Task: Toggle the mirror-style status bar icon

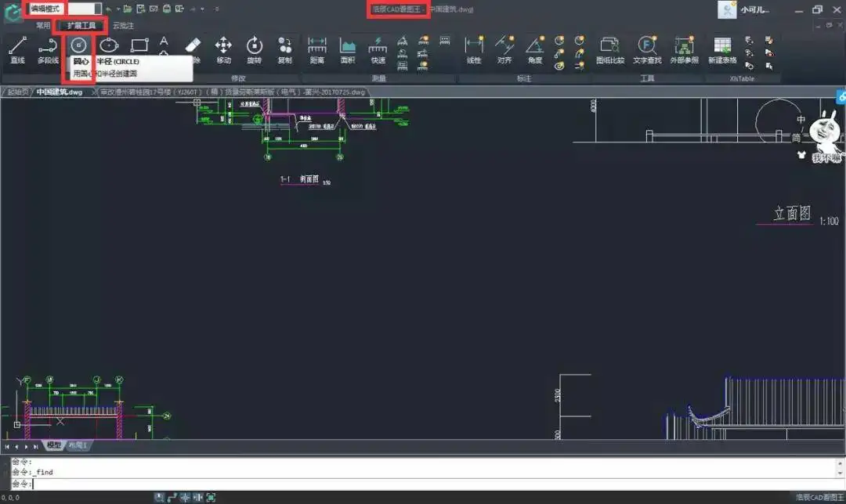Action: click(198, 498)
